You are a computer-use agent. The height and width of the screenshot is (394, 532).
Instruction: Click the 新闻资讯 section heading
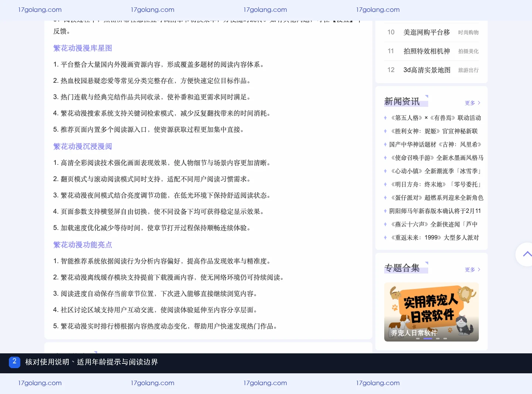click(402, 101)
